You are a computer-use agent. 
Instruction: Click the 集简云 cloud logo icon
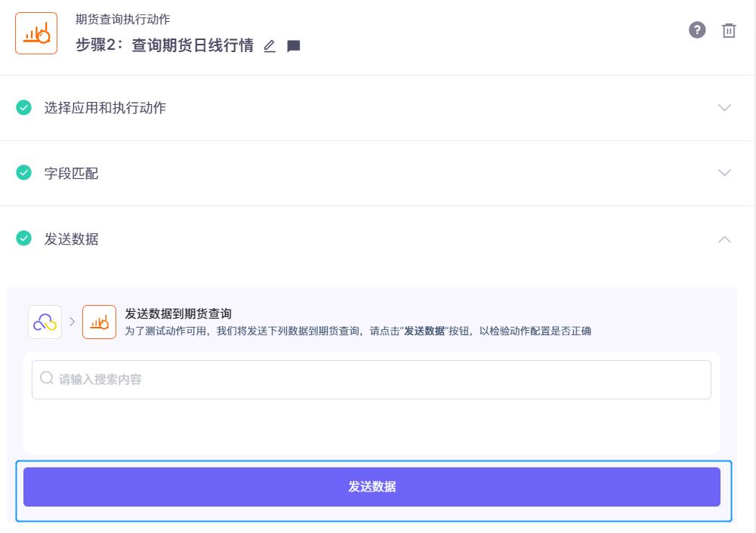click(45, 320)
